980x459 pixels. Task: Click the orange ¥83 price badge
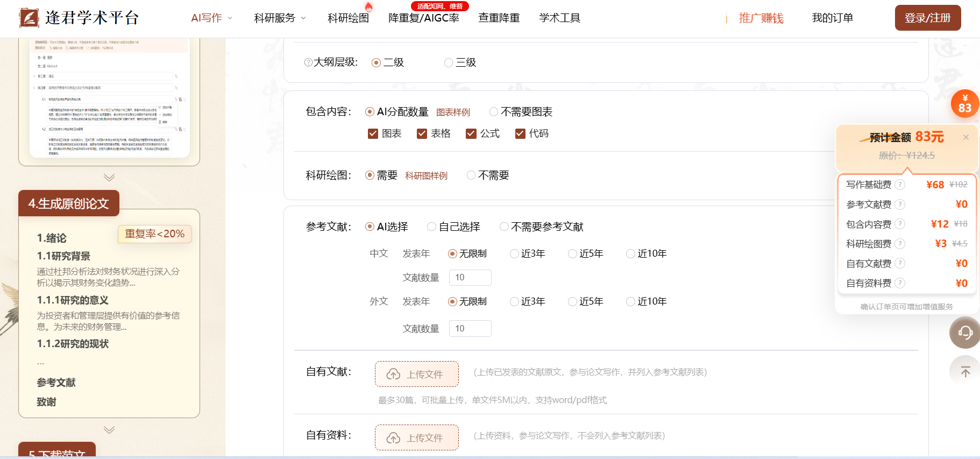point(965,104)
